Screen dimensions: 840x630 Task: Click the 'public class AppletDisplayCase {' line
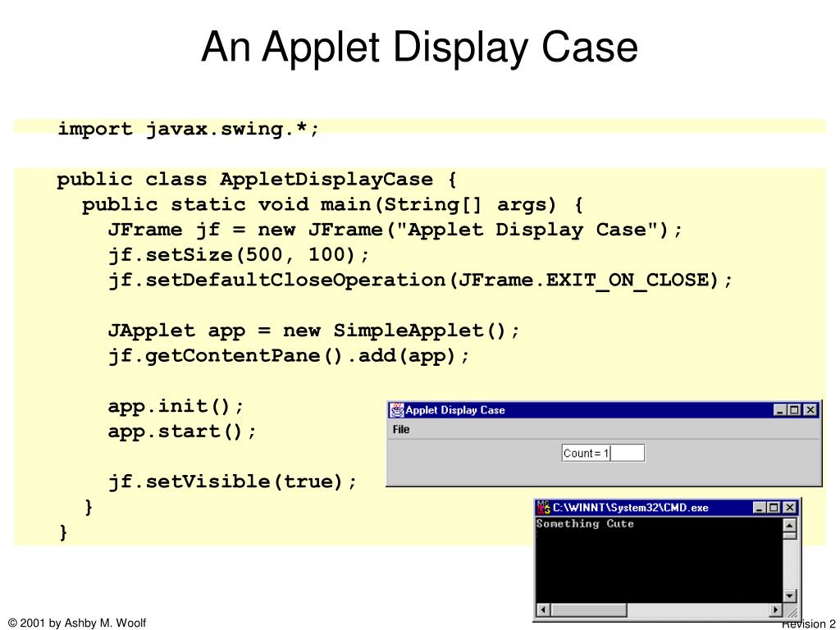click(257, 180)
